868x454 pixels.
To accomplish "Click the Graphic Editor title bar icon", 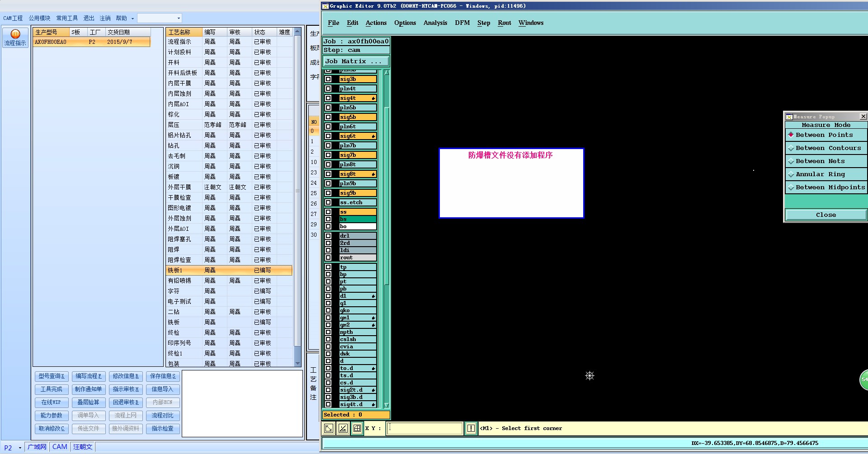I will pos(325,6).
